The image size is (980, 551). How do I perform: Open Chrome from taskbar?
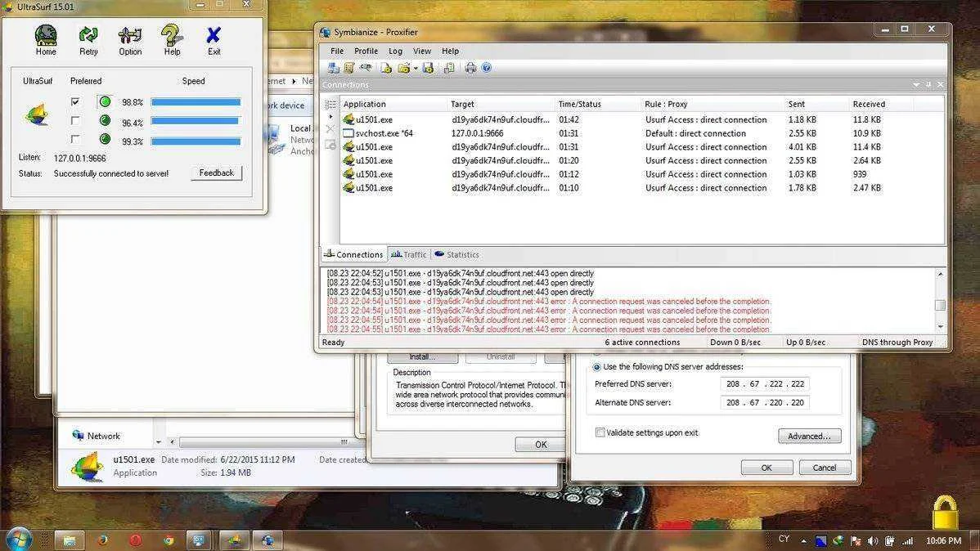[x=169, y=540]
